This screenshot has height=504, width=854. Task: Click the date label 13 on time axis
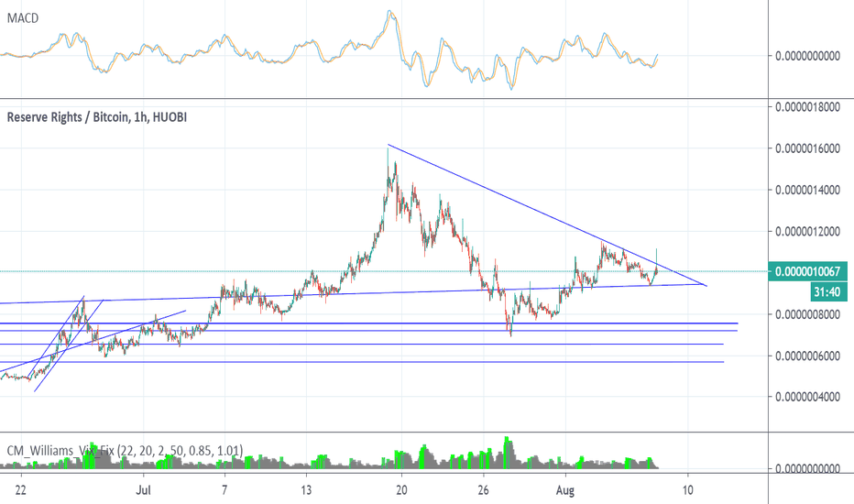306,490
